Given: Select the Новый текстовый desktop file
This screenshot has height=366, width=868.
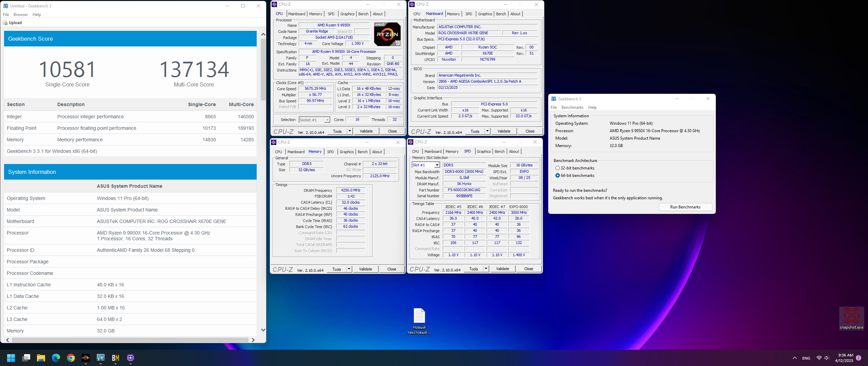Looking at the screenshot, I should click(x=419, y=321).
